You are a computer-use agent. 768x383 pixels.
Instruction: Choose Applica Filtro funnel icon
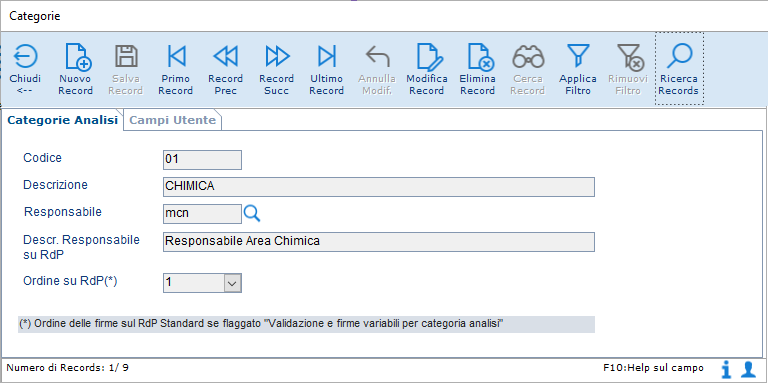point(578,55)
